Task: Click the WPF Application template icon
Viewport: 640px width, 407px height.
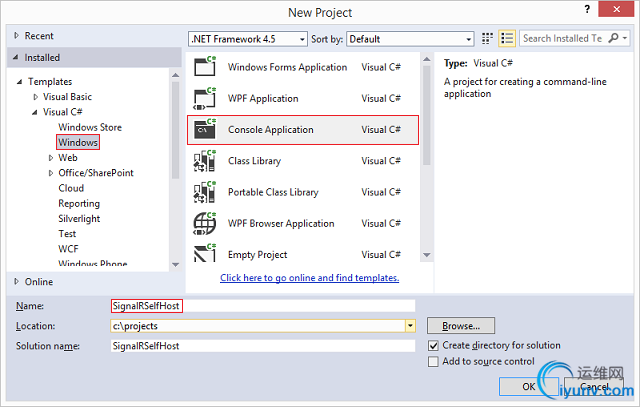Action: click(205, 98)
